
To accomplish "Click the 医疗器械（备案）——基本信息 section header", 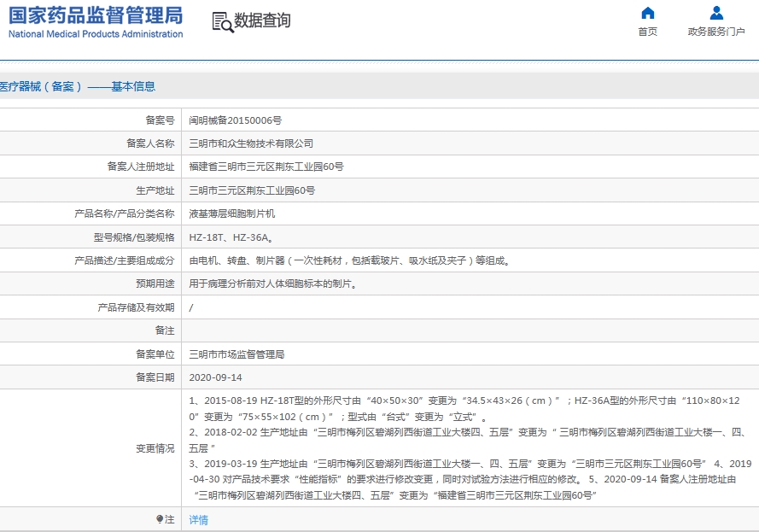I will pos(78,86).
